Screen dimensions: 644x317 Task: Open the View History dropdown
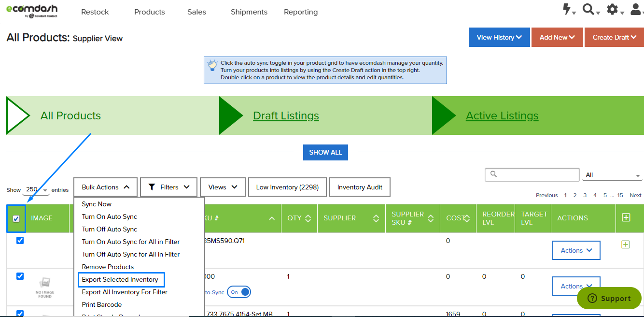(x=499, y=37)
